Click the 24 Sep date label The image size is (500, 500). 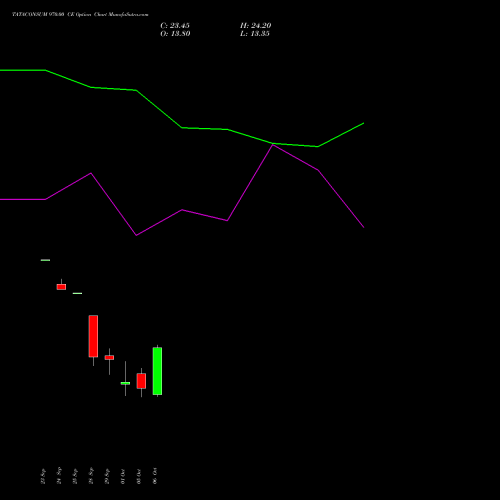(59, 476)
